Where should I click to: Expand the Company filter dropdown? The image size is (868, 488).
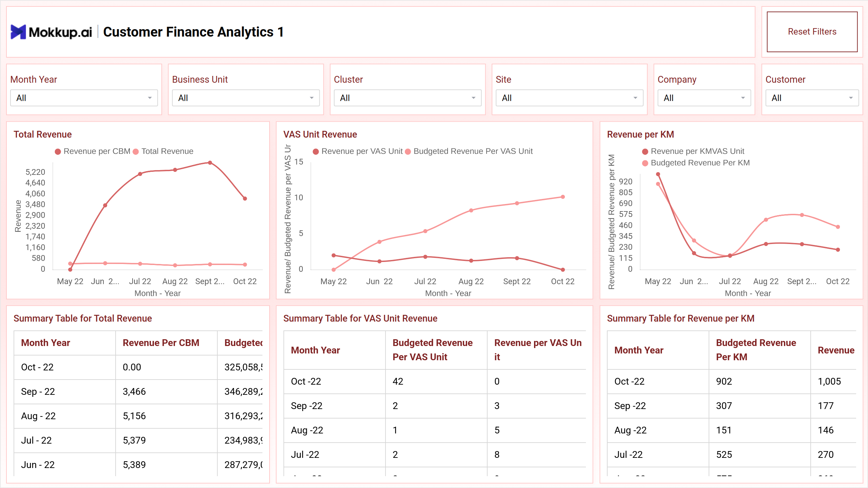(704, 98)
